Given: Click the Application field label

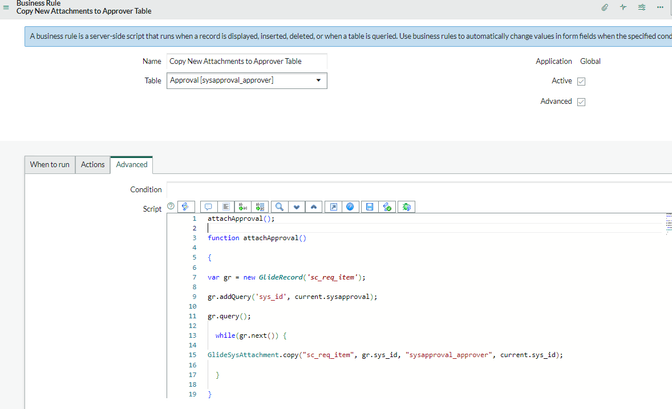Looking at the screenshot, I should (x=554, y=61).
